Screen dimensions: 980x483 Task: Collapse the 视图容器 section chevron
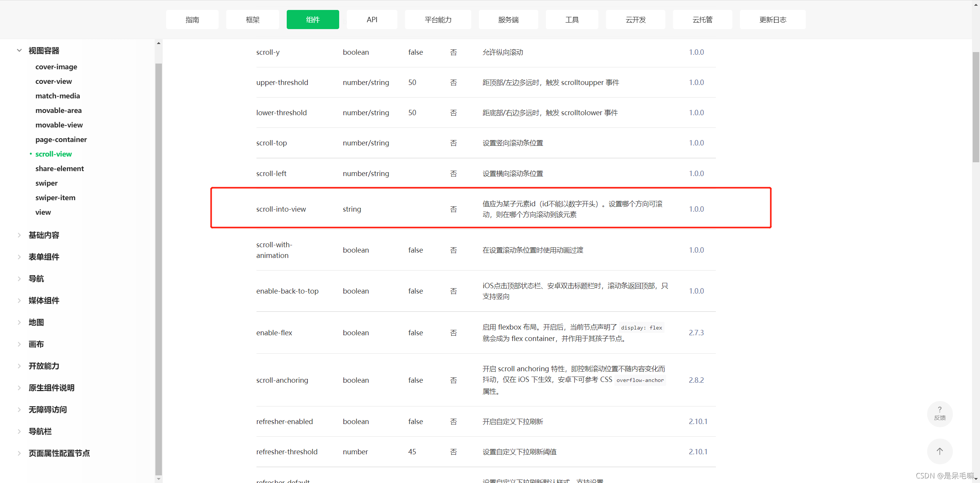(19, 50)
